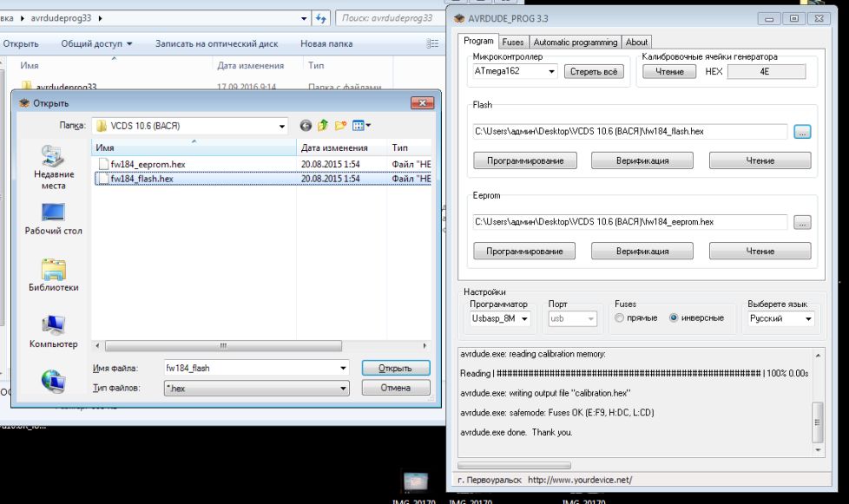Sort by Дата изменения column in Open dialog

pyautogui.click(x=342, y=147)
